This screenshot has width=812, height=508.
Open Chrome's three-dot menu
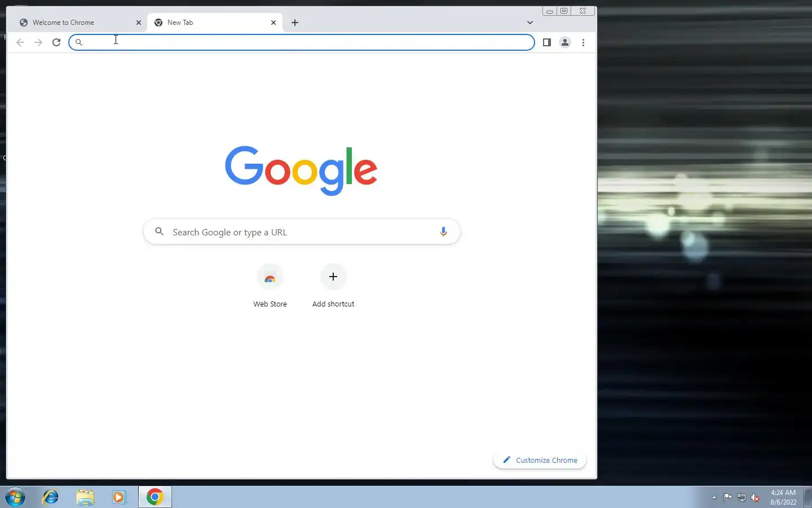coord(583,42)
